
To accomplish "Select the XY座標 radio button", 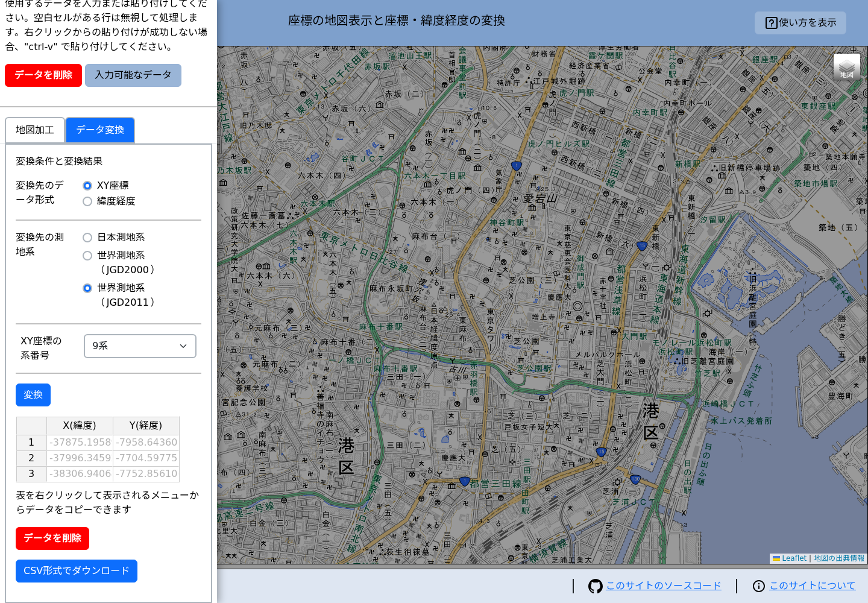I will click(x=87, y=186).
